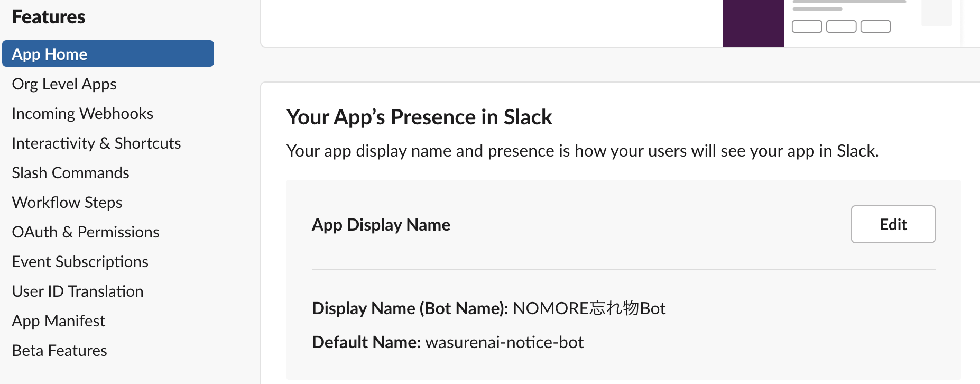Click the purple block in the preview image
980x384 pixels.
pyautogui.click(x=753, y=23)
